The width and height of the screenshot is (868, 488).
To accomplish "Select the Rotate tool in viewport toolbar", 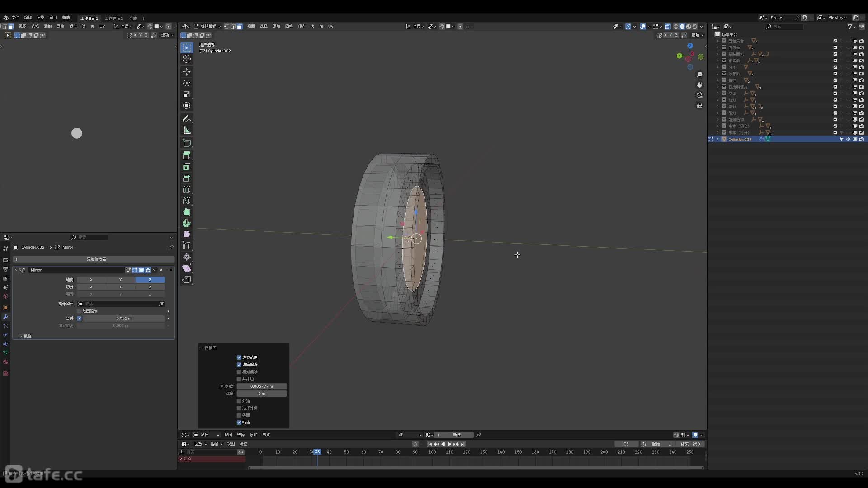I will coord(187,83).
